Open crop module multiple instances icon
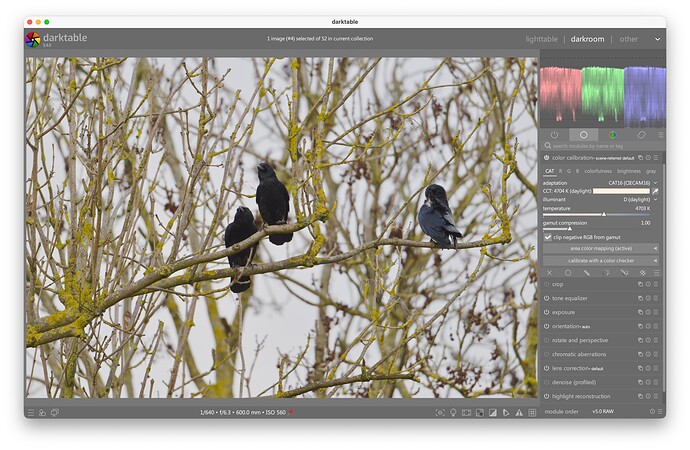 coord(641,284)
